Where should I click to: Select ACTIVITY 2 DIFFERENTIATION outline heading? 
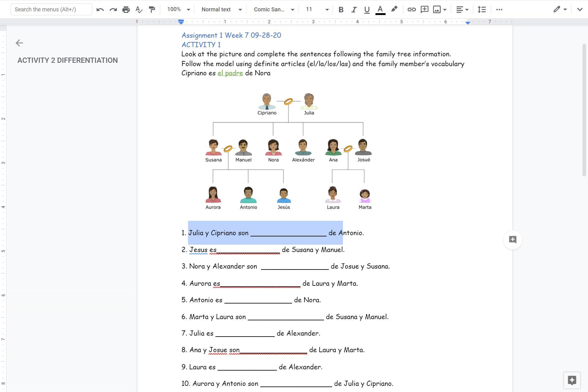click(67, 60)
